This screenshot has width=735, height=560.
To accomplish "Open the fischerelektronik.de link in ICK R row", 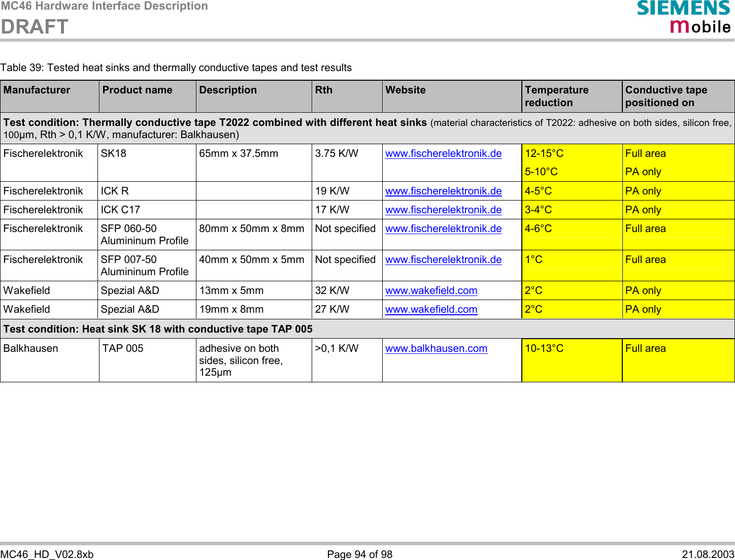I will click(x=443, y=191).
